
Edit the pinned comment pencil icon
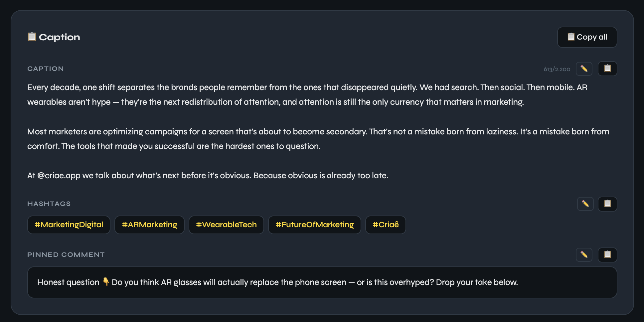584,255
